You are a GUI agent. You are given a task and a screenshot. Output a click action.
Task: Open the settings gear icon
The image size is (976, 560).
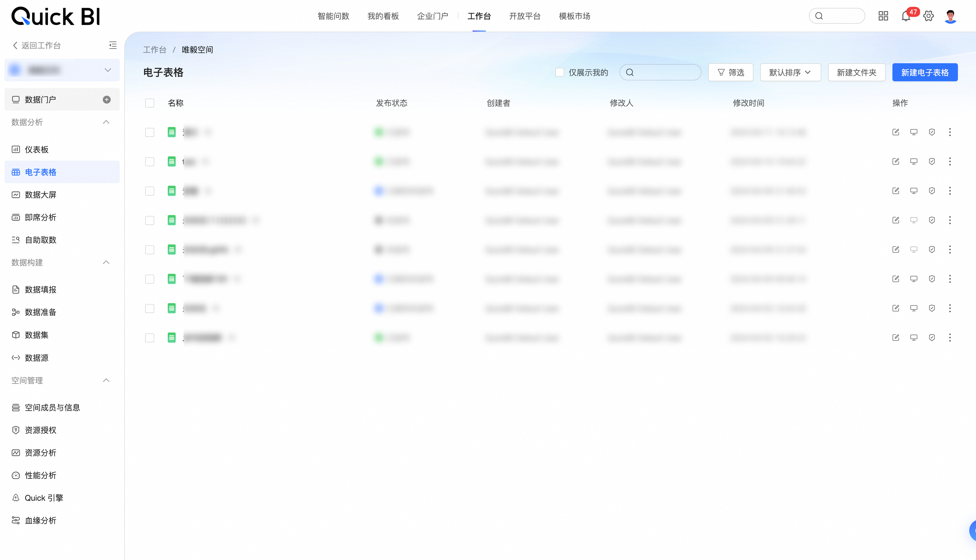point(928,16)
